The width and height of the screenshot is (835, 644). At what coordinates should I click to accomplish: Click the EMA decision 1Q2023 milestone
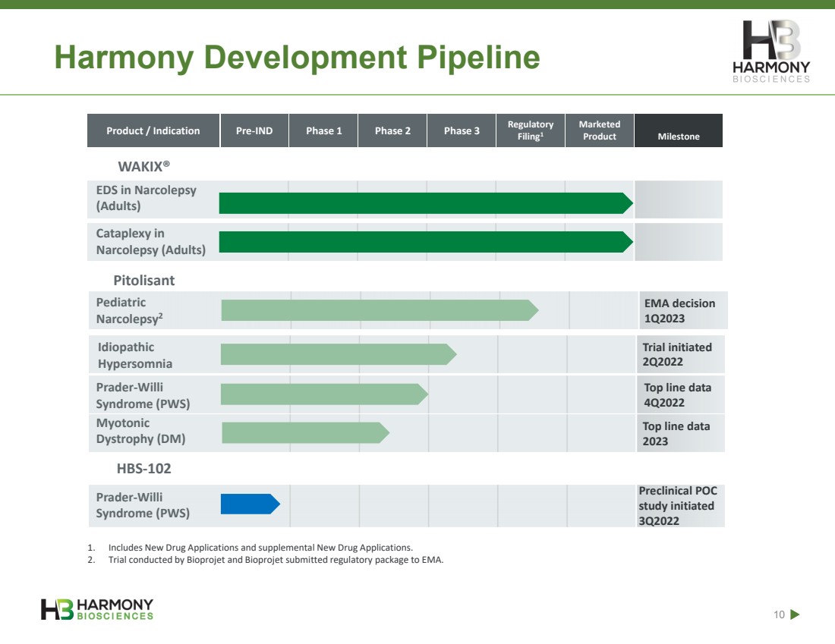click(x=679, y=311)
